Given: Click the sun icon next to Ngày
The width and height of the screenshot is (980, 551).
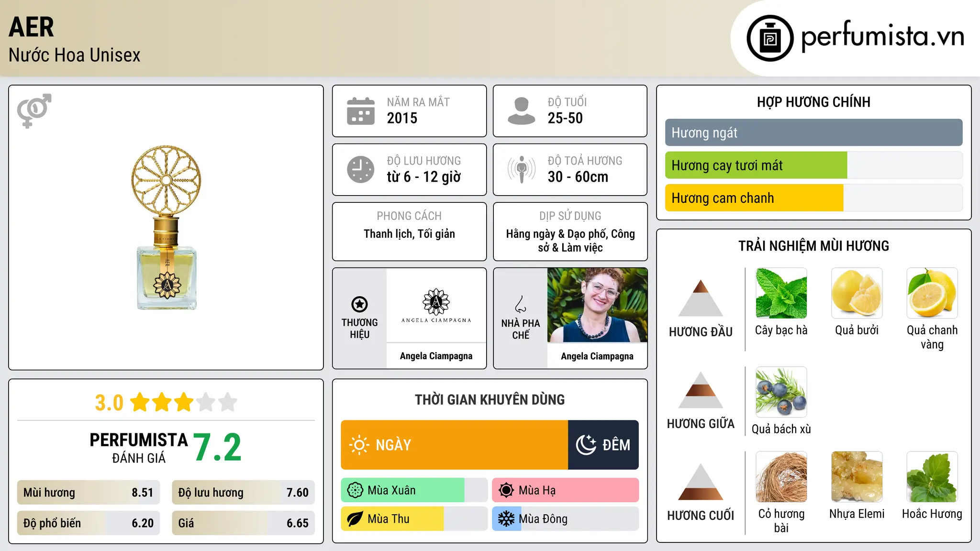Looking at the screenshot, I should pyautogui.click(x=359, y=445).
